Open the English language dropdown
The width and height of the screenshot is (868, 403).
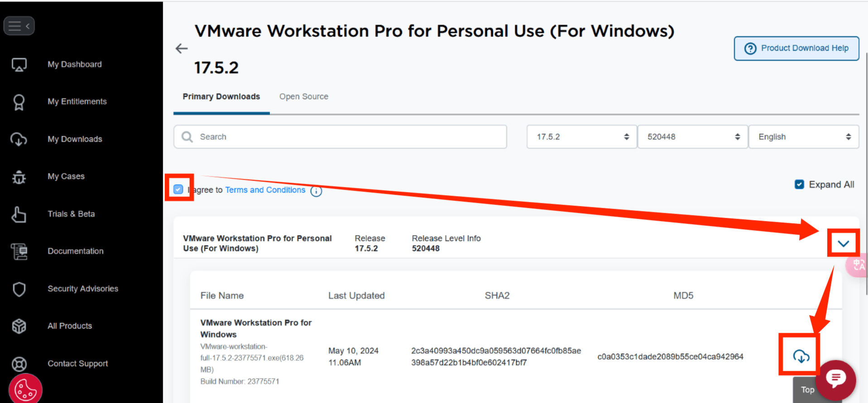point(803,137)
